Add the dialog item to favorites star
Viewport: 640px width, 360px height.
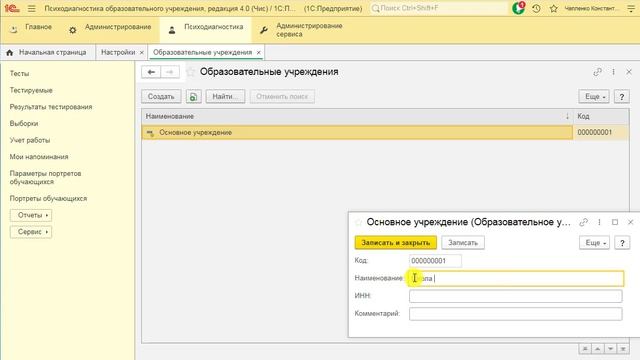click(x=358, y=222)
